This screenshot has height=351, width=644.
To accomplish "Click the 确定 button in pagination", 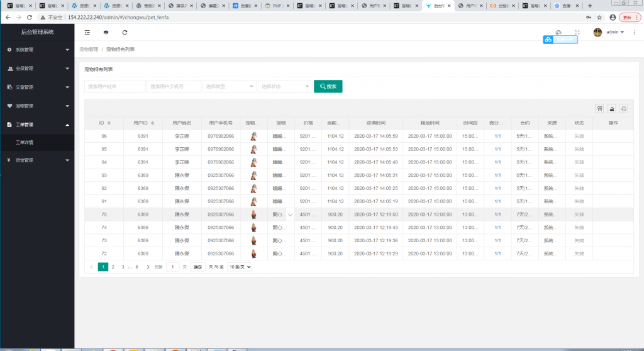I will pyautogui.click(x=198, y=267).
